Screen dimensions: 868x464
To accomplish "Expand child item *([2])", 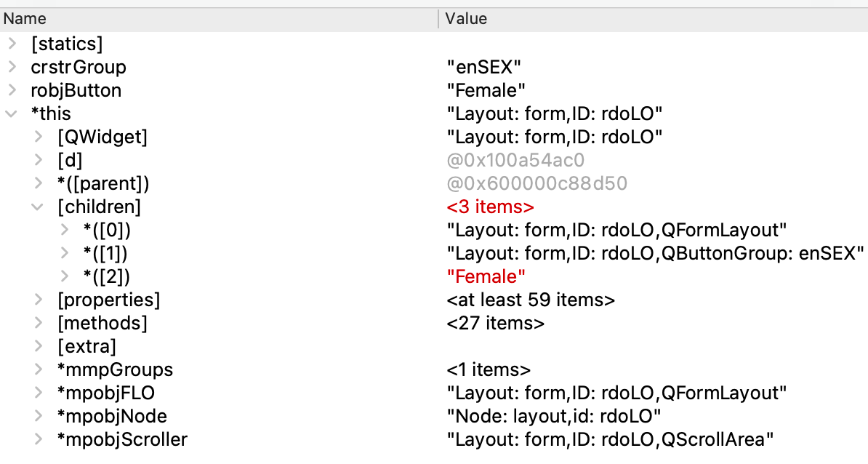I will point(65,276).
